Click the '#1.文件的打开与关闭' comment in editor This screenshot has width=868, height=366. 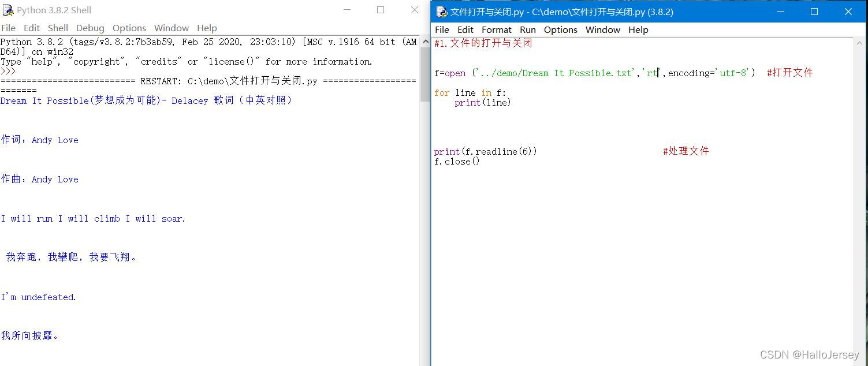point(483,43)
